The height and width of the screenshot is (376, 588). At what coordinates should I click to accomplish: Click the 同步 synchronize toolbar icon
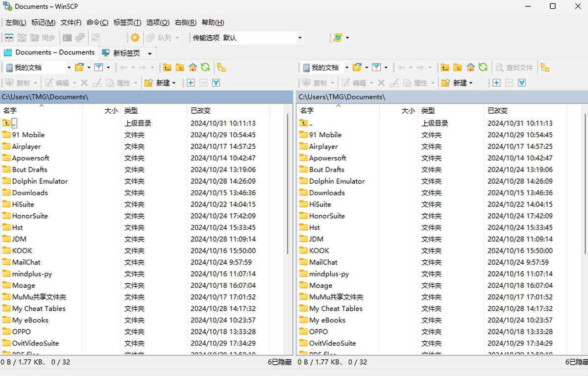click(45, 37)
